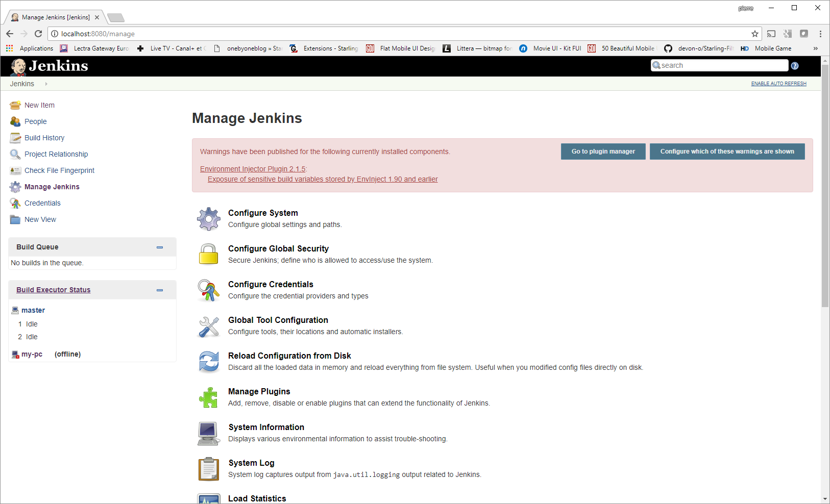Open the System Log clipboard icon
Screen dimensions: 830x504
(208, 469)
